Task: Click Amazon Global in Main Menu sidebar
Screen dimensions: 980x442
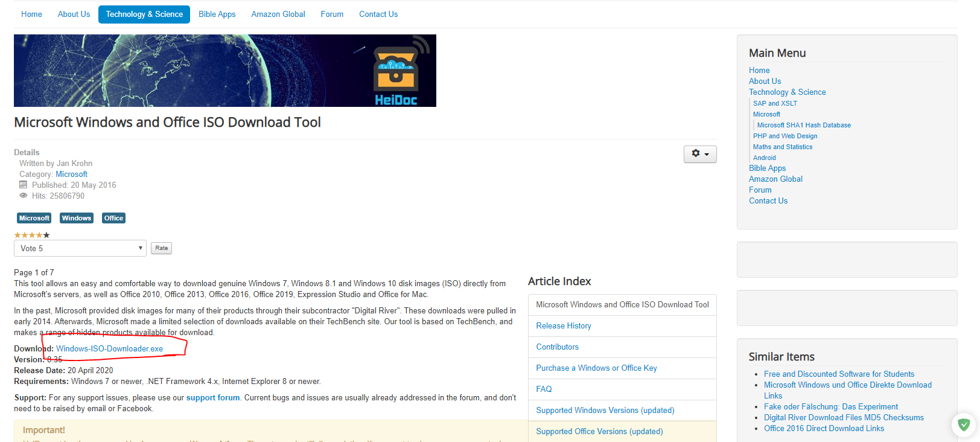Action: [x=776, y=179]
